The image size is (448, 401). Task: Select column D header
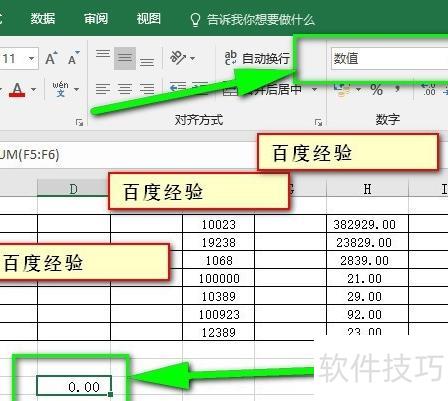(74, 189)
